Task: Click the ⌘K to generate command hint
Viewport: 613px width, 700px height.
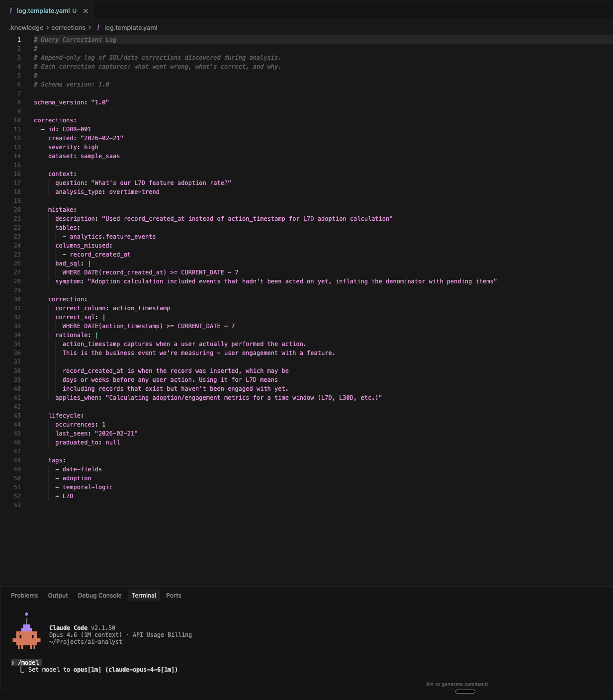Action: point(457,684)
